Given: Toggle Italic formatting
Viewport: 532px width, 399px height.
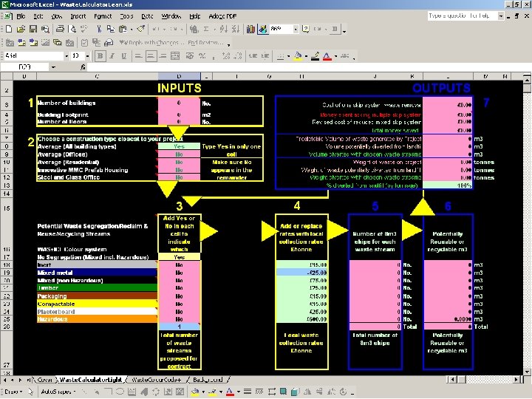Looking at the screenshot, I should pos(112,56).
